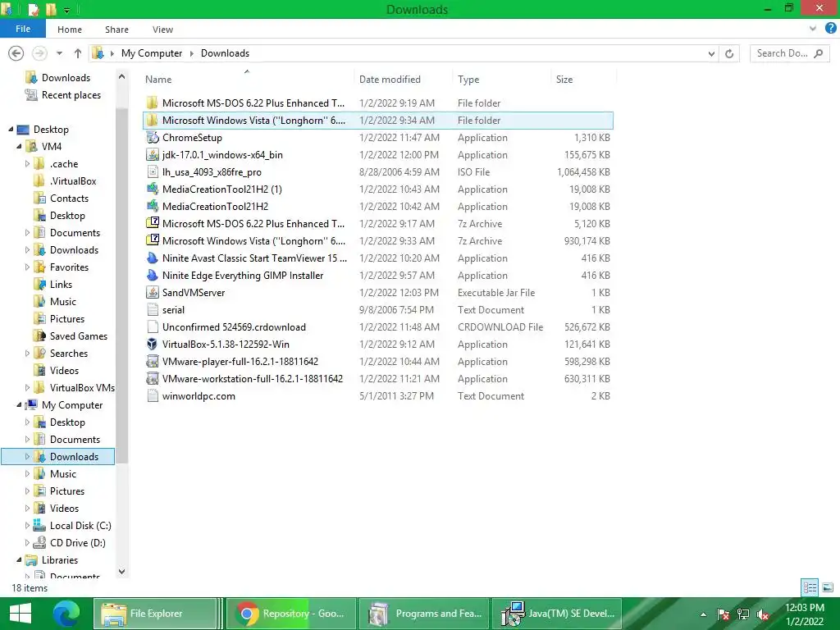
Task: Sort files by Date modified column
Action: (403, 80)
